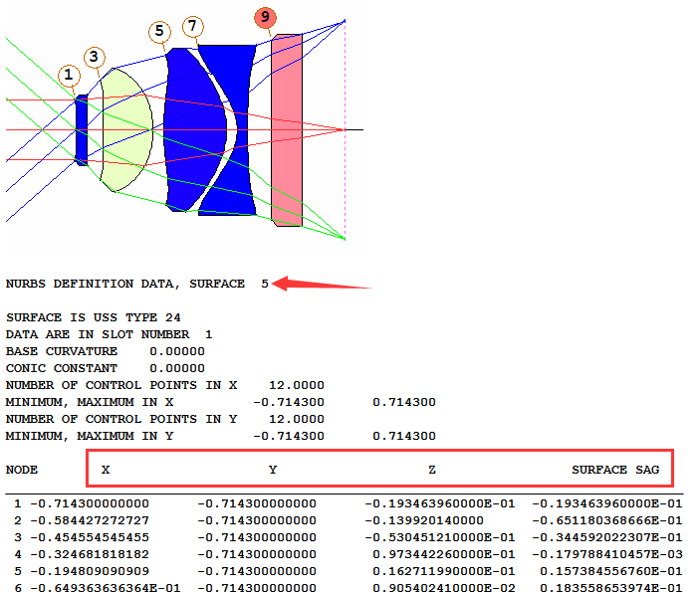Screen dimensions: 700x592
Task: Click node 1 X value -0.714300000000
Action: pyautogui.click(x=90, y=503)
